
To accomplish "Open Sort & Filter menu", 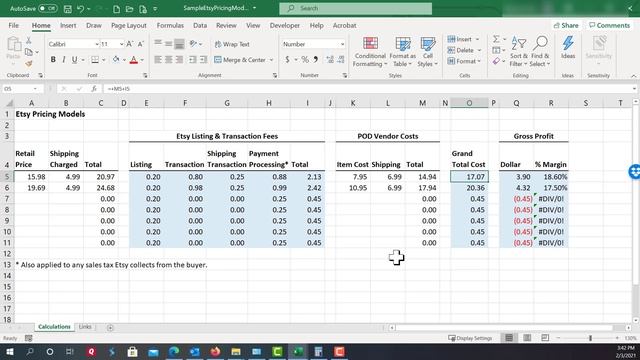I will tap(519, 52).
